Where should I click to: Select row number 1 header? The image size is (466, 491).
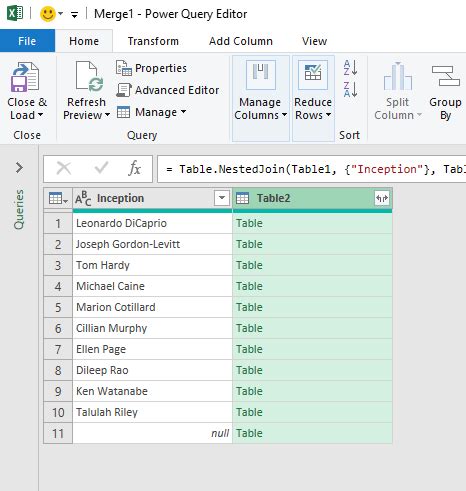(x=58, y=223)
